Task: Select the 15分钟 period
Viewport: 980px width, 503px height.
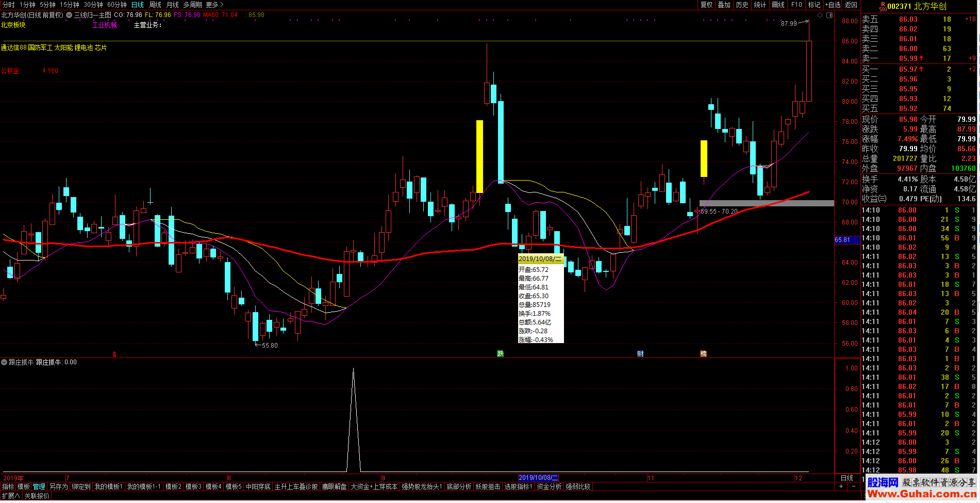Action: click(70, 5)
